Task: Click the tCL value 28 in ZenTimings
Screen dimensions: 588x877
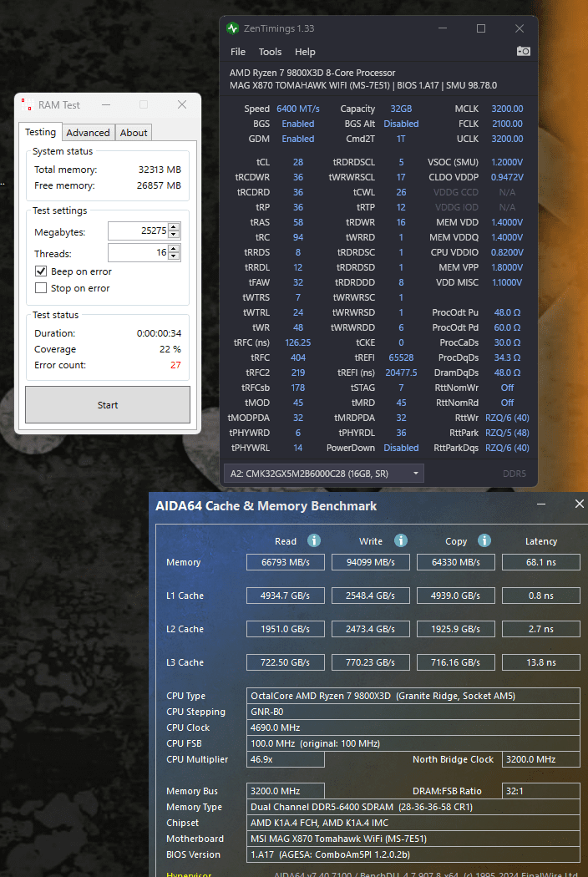Action: point(297,162)
